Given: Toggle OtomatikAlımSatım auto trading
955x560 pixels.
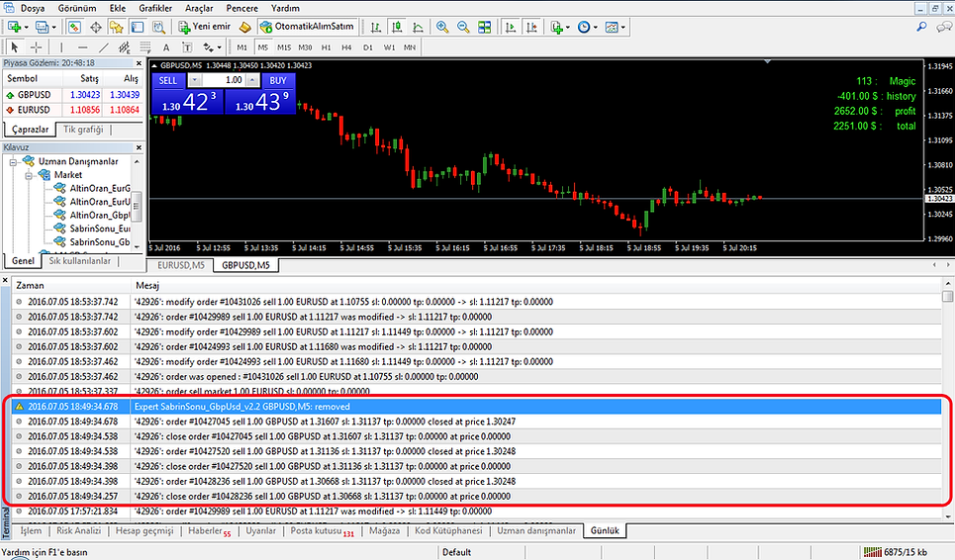Looking at the screenshot, I should coord(307,27).
